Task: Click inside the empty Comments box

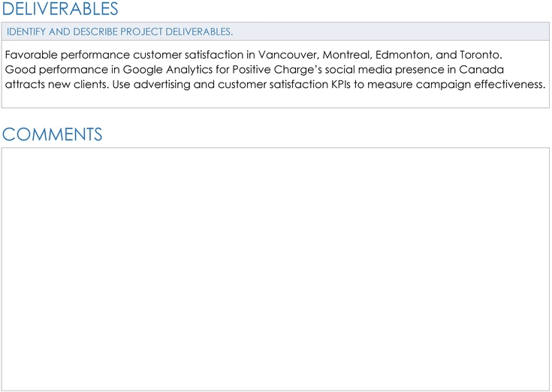Action: coord(276,269)
